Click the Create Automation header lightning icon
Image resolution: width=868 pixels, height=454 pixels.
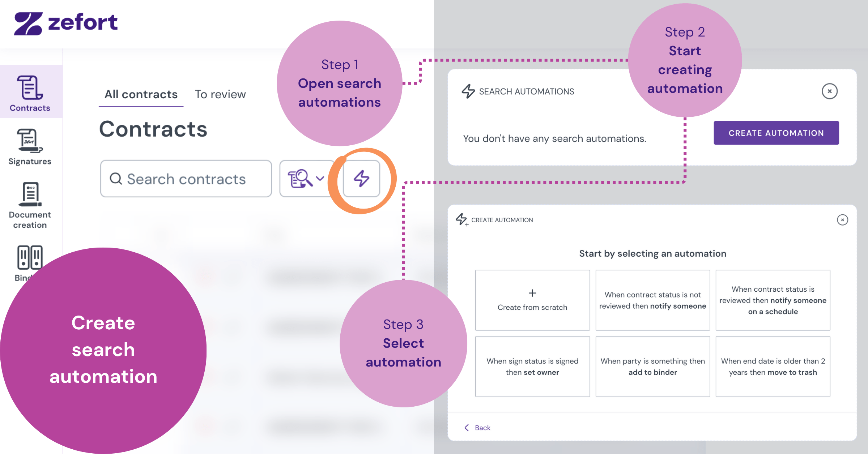click(461, 219)
